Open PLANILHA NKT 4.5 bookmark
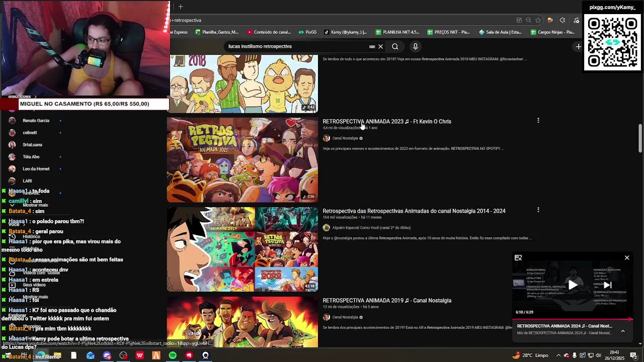Image resolution: width=644 pixels, height=362 pixels. tap(397, 32)
